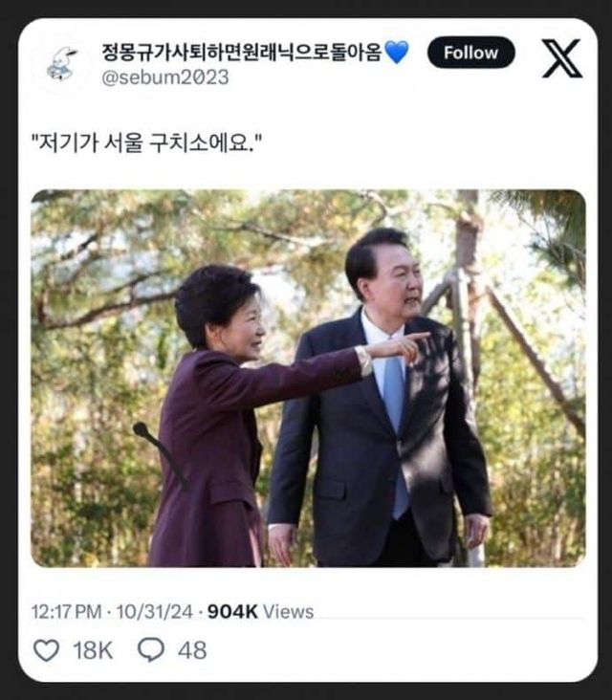612x700 pixels.
Task: Click the Views label
Action: 288,611
